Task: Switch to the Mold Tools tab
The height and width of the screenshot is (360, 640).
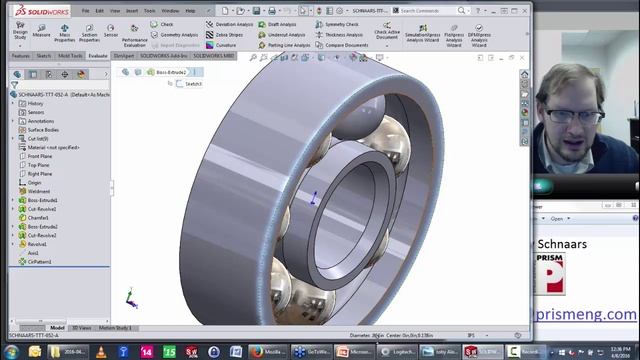Action: pyautogui.click(x=70, y=56)
